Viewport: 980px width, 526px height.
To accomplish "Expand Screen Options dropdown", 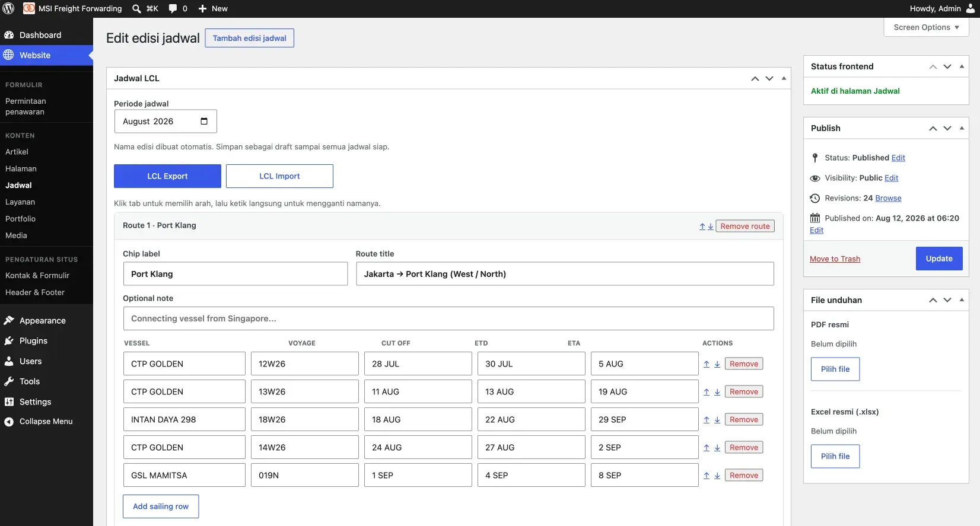I will (x=926, y=27).
